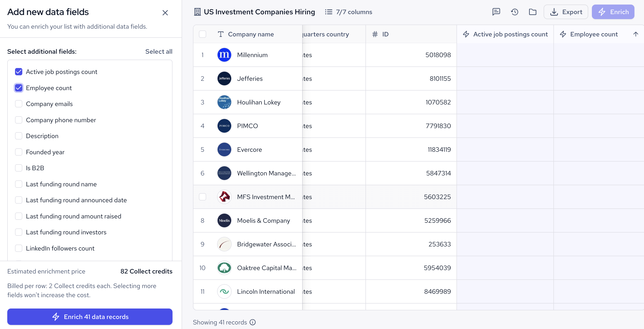Image resolution: width=644 pixels, height=329 pixels.
Task: Close the Add new data fields panel
Action: point(165,13)
